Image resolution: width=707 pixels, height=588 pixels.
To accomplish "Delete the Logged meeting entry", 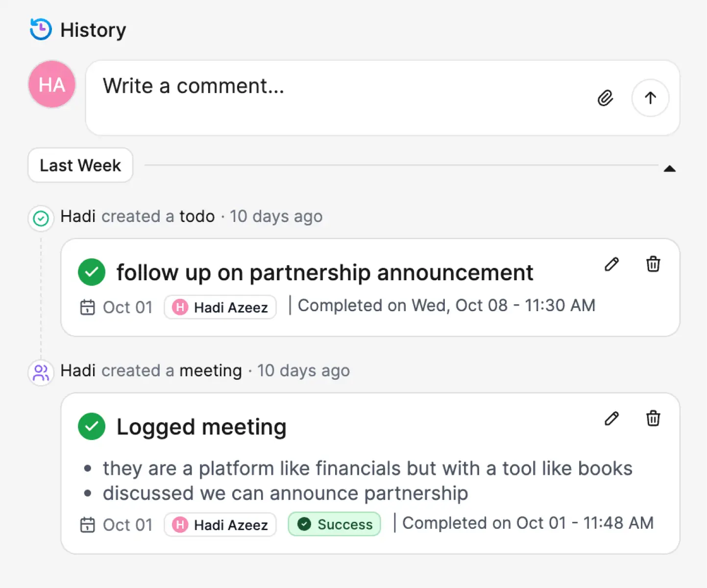I will [x=653, y=419].
